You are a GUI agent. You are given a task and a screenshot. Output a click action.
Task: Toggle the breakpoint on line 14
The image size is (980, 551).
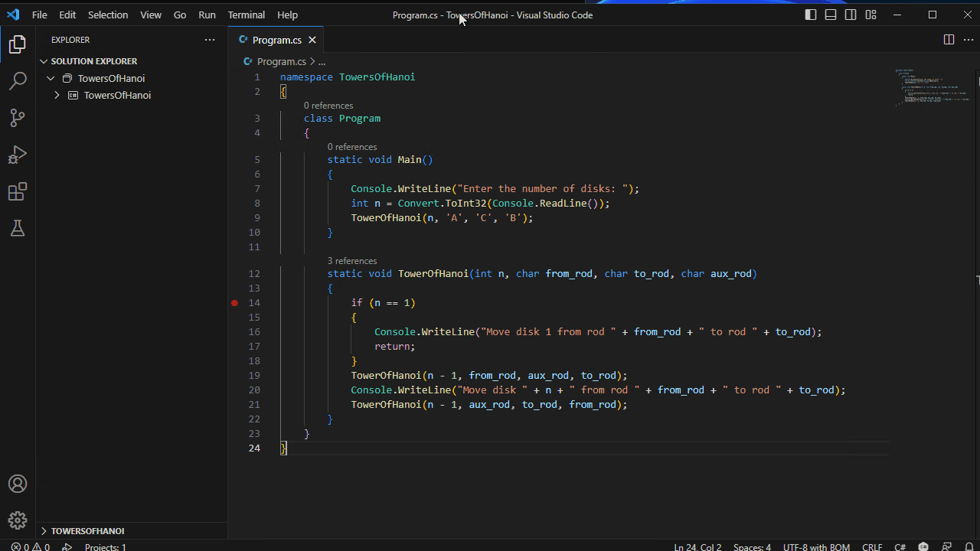click(x=234, y=303)
